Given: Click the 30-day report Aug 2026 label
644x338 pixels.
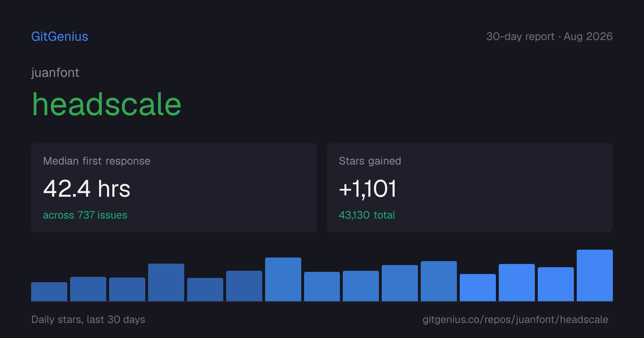Looking at the screenshot, I should point(549,36).
